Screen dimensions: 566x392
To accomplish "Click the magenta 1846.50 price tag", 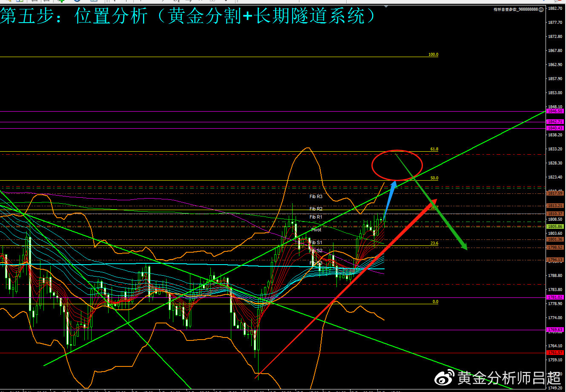I will pyautogui.click(x=556, y=111).
